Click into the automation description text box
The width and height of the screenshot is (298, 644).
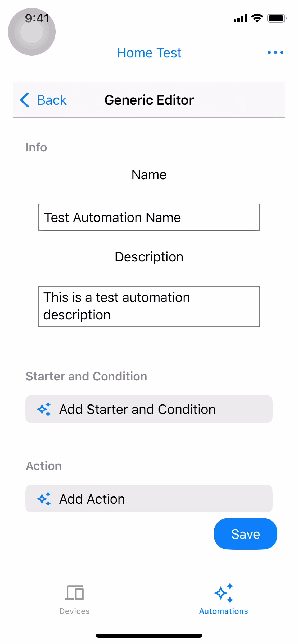149,306
